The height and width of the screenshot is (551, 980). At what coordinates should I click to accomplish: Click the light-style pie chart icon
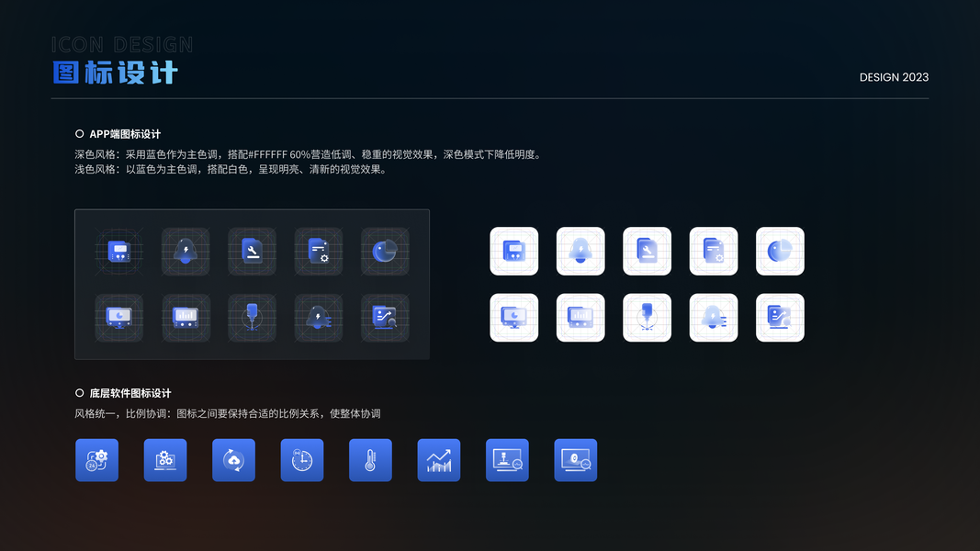780,251
